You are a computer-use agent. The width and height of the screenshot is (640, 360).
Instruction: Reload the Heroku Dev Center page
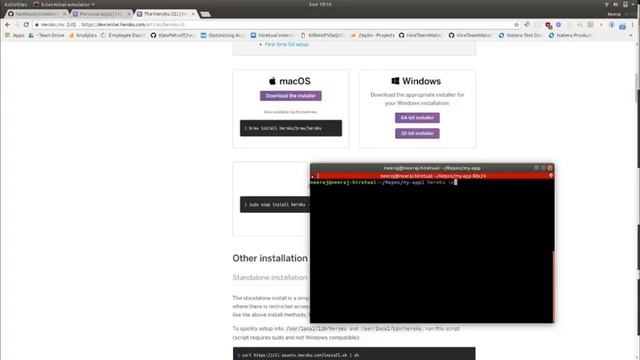click(27, 24)
